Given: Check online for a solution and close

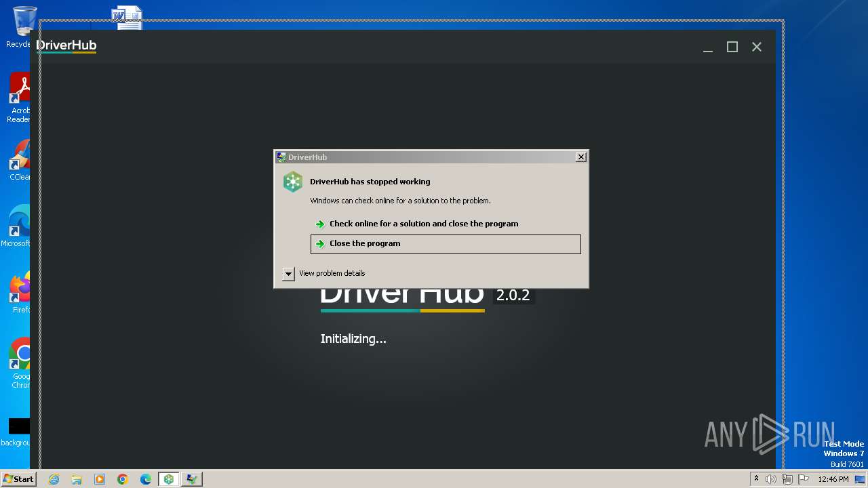Looking at the screenshot, I should (446, 224).
